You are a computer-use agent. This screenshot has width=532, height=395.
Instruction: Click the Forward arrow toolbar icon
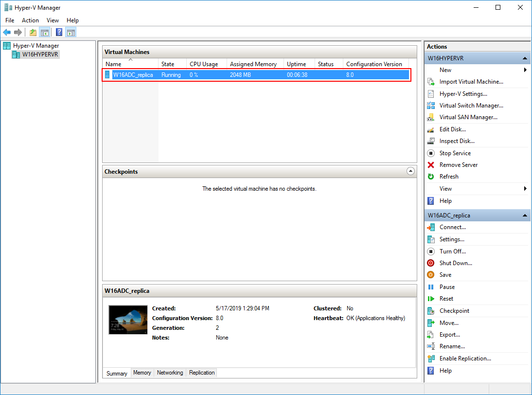click(18, 32)
